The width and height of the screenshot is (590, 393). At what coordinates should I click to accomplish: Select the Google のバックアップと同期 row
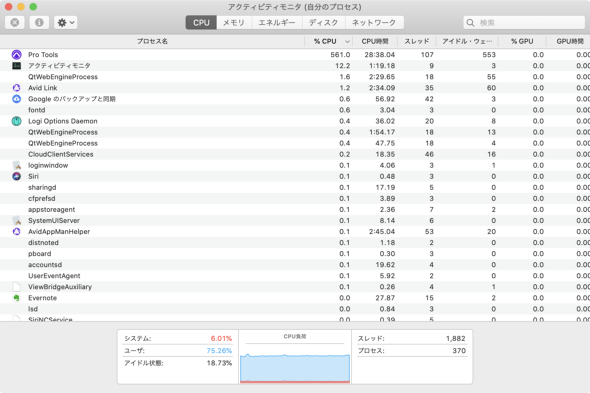click(295, 99)
